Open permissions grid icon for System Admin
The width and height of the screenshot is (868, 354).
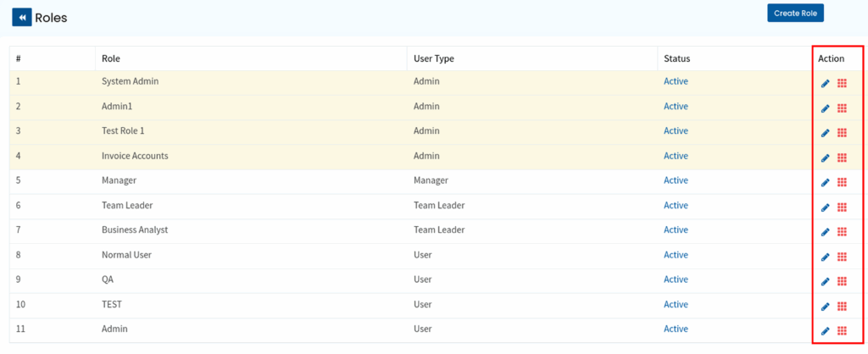coord(842,83)
